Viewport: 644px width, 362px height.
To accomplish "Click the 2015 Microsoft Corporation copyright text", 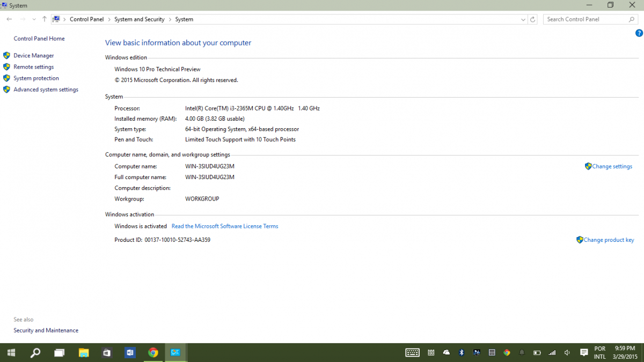I will 176,80.
